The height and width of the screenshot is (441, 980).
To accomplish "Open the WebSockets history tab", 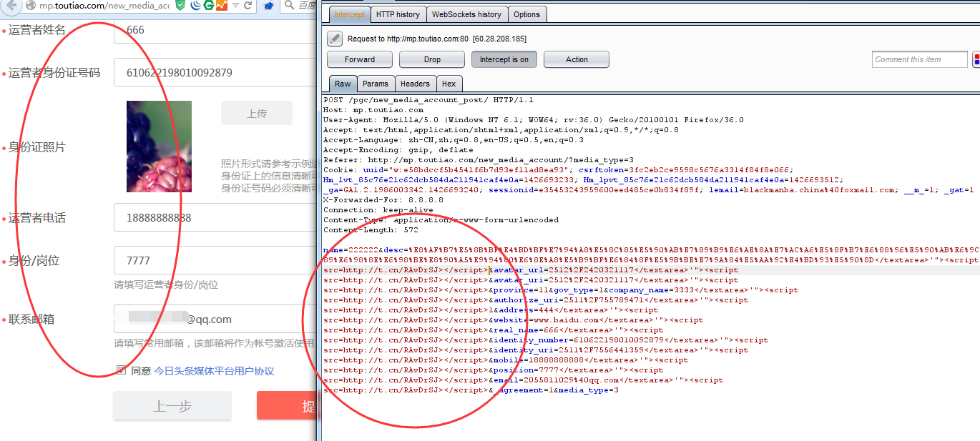I will [466, 14].
